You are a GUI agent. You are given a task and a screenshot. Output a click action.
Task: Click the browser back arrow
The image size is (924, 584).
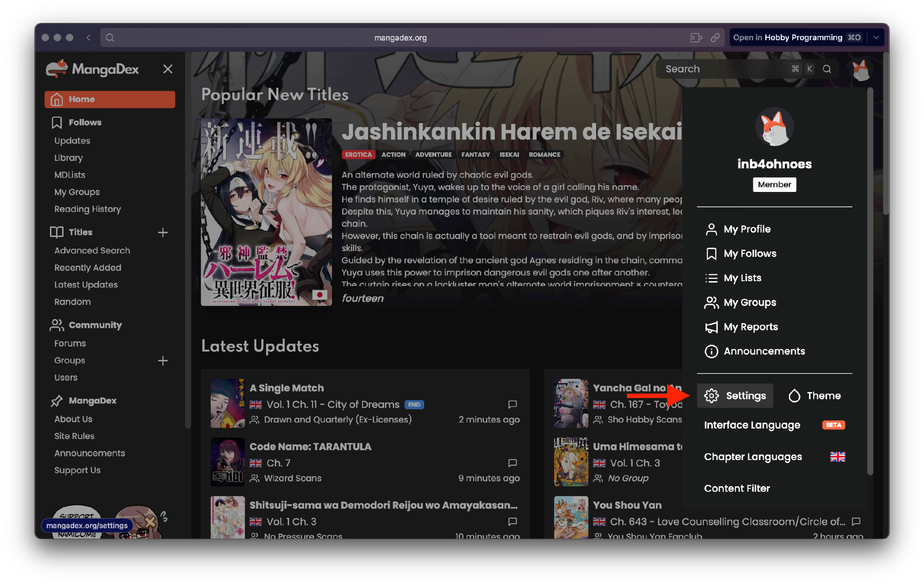(x=88, y=38)
